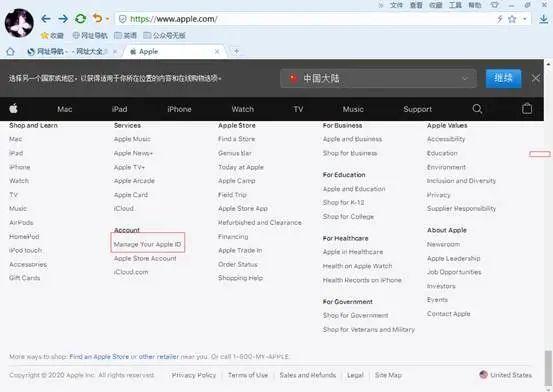The width and height of the screenshot is (553, 392).
Task: Click the yellow star 收藏 bookmarks bar item
Action: click(x=52, y=35)
